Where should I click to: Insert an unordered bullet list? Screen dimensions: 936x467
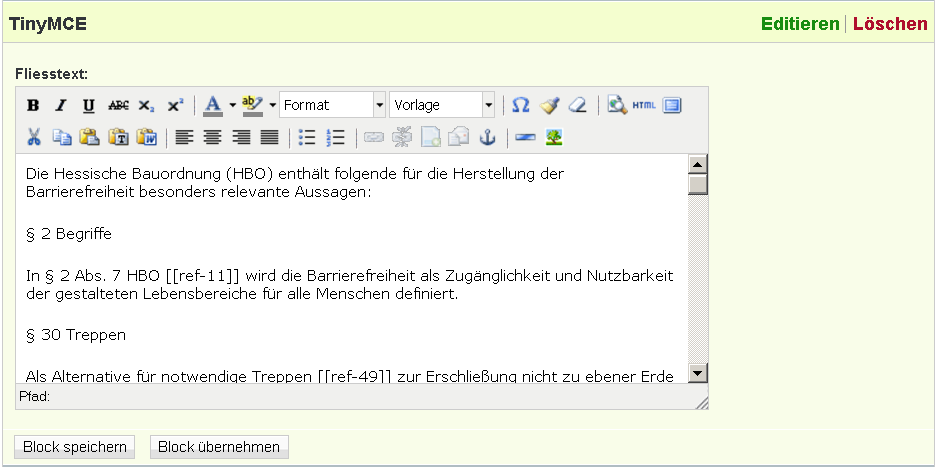(x=307, y=137)
